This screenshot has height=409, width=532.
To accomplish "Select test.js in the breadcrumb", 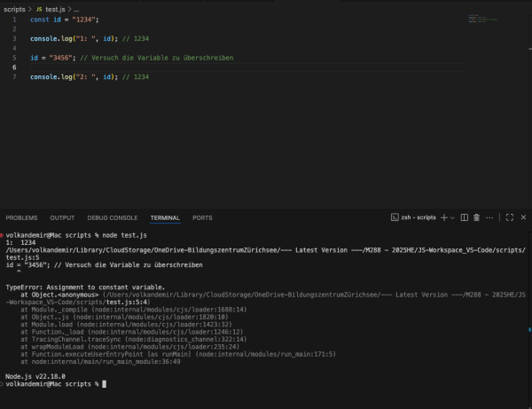I will [55, 9].
